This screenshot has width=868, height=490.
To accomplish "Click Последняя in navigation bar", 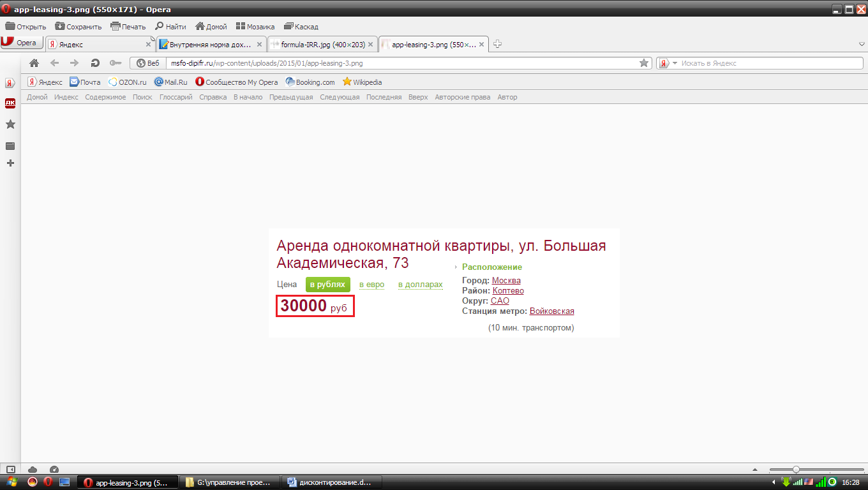I will (x=384, y=97).
